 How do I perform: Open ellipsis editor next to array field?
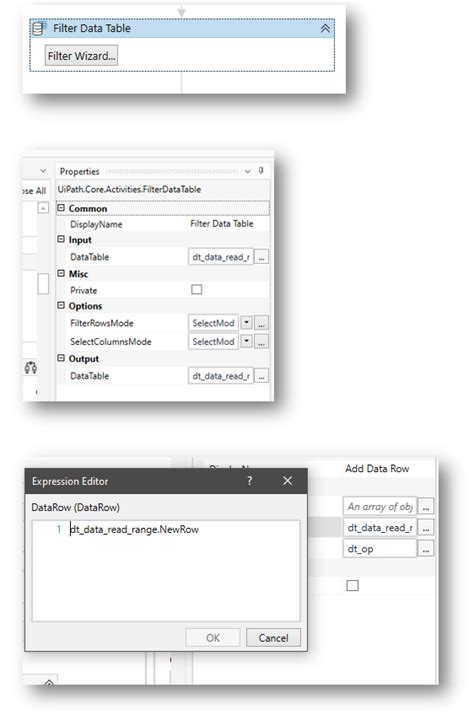click(x=426, y=507)
